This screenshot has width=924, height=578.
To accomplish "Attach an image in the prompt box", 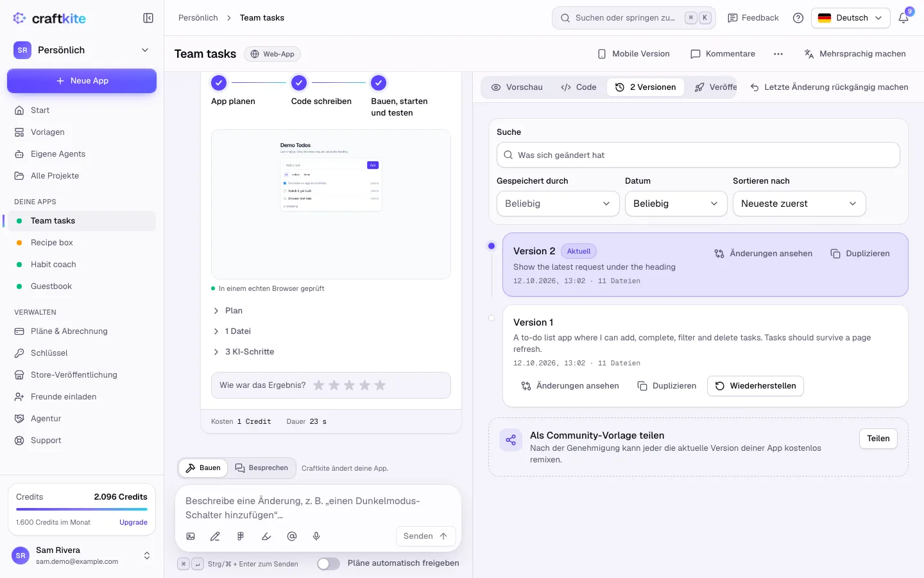I will tap(191, 536).
